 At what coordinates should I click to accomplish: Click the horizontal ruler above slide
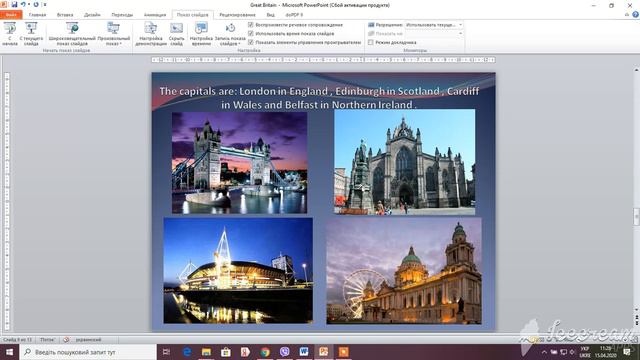[323, 60]
